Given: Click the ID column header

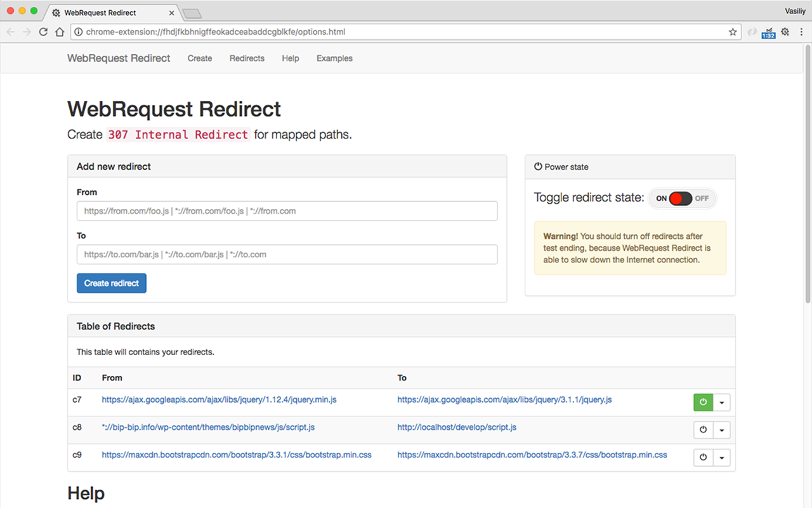Looking at the screenshot, I should [77, 378].
